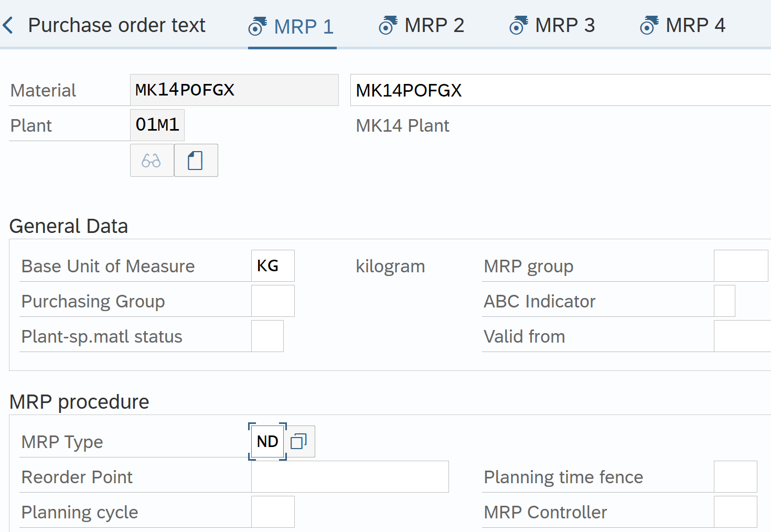
Task: Click the MRP 1 tab icon
Action: coord(257,26)
